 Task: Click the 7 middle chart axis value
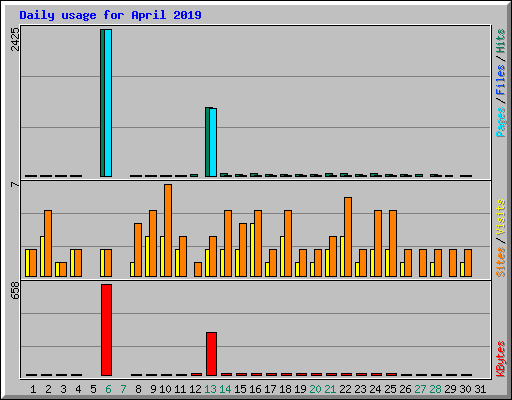(15, 184)
